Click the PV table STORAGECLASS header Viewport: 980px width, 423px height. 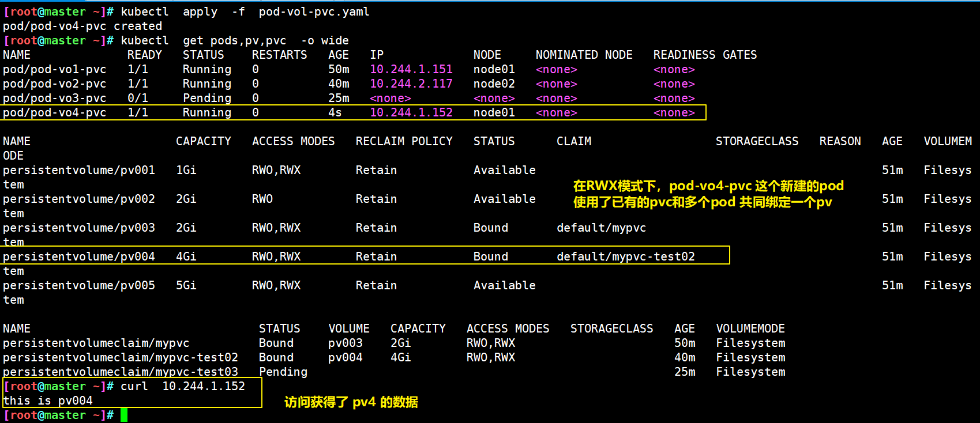[757, 141]
